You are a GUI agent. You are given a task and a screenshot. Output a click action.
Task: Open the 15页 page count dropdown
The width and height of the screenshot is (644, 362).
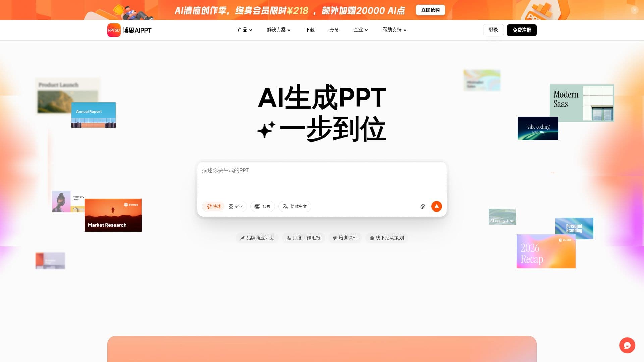click(x=263, y=206)
